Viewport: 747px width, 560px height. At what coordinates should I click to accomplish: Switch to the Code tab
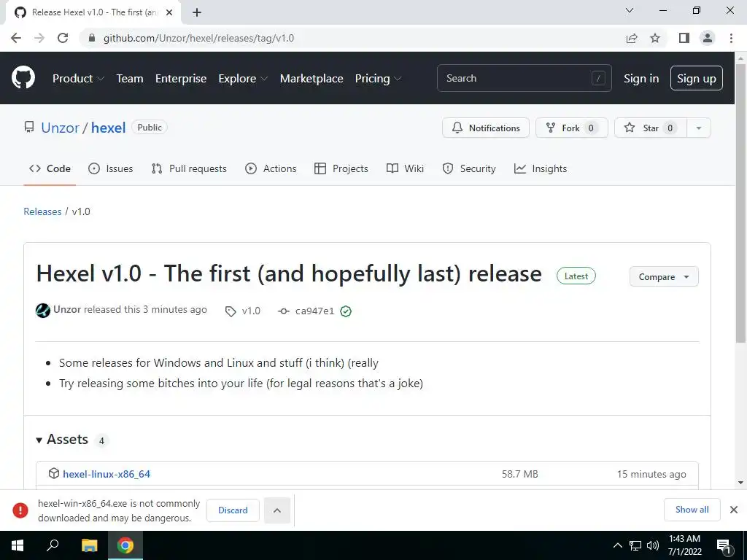point(50,168)
